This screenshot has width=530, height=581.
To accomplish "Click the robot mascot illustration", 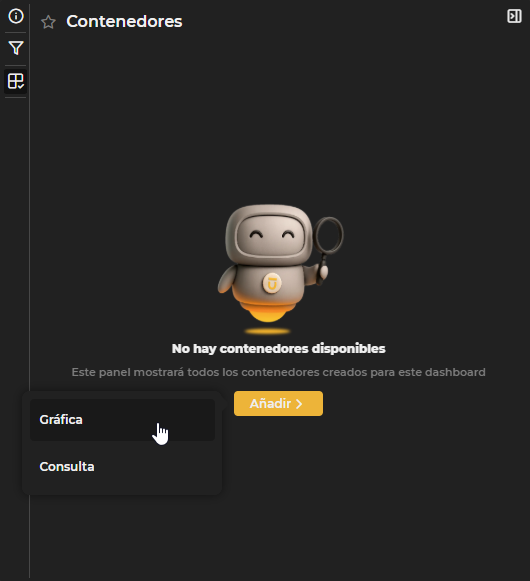I will point(280,266).
